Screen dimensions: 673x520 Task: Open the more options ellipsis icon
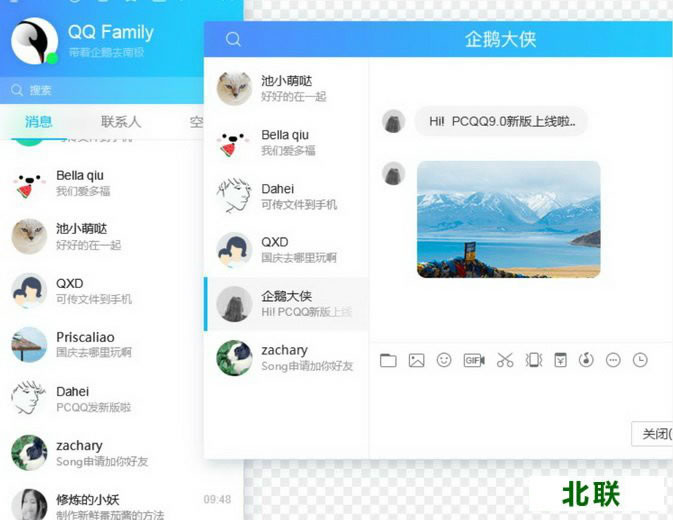[613, 360]
